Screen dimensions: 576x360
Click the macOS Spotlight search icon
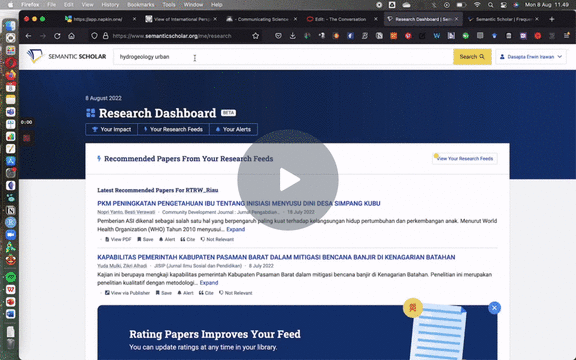[x=490, y=5]
